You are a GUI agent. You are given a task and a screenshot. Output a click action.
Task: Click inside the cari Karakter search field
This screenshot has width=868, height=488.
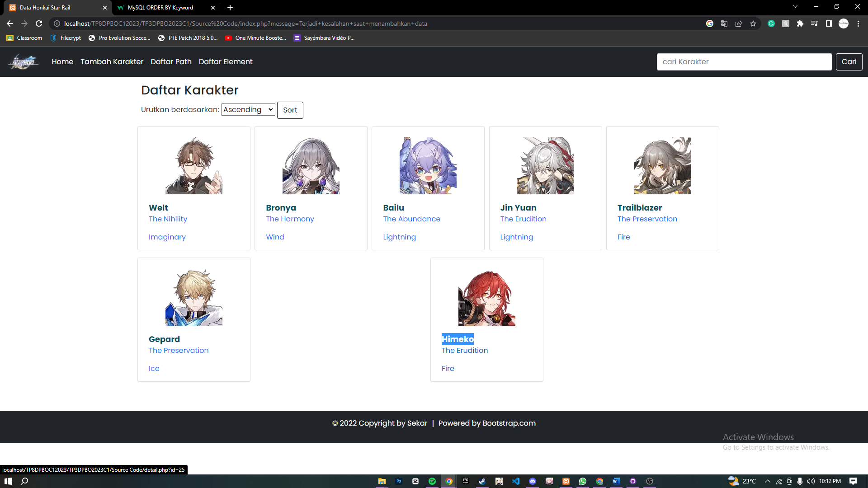click(x=744, y=61)
